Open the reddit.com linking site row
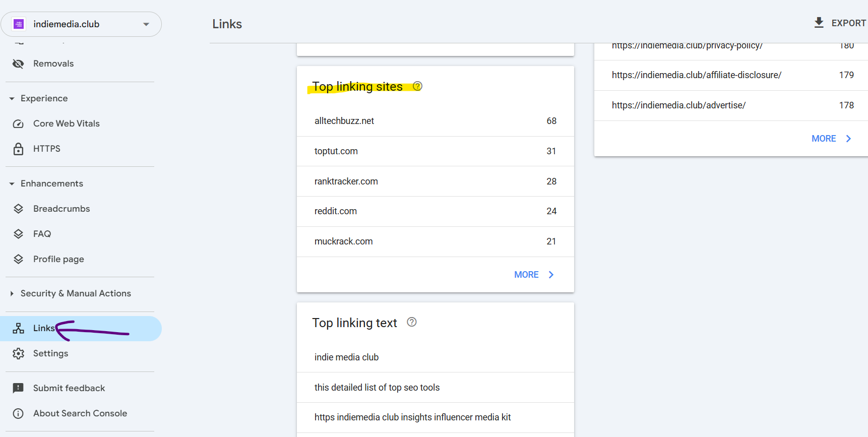This screenshot has width=868, height=437. (436, 212)
